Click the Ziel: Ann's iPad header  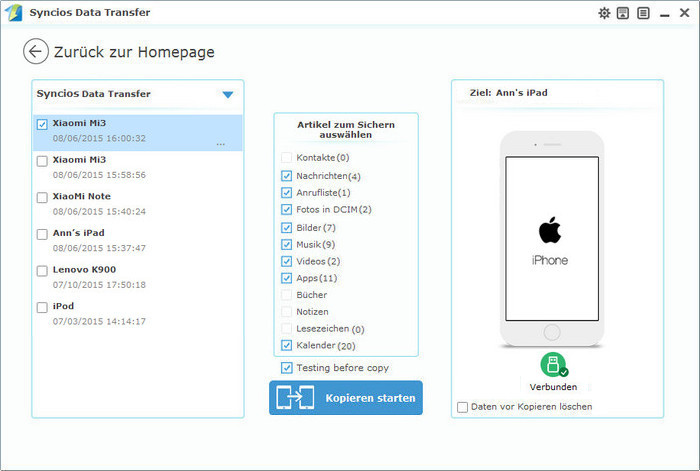point(508,93)
